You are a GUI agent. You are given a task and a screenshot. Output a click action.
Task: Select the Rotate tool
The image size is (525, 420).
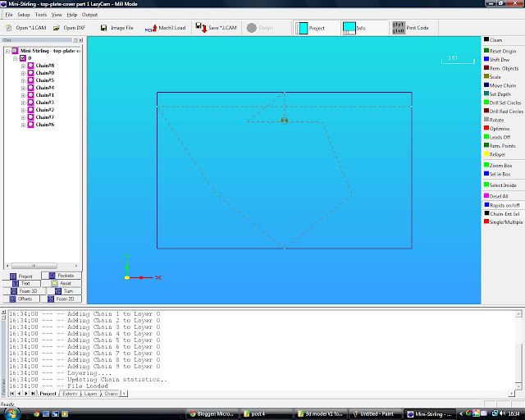point(494,120)
